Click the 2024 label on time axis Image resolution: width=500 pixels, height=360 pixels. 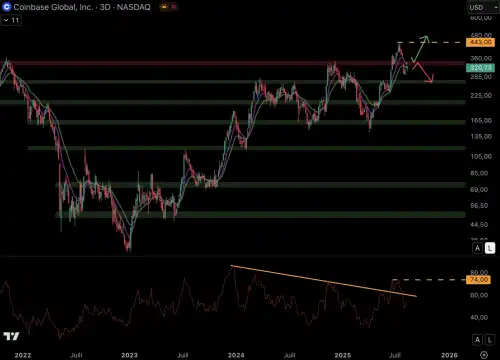(236, 355)
